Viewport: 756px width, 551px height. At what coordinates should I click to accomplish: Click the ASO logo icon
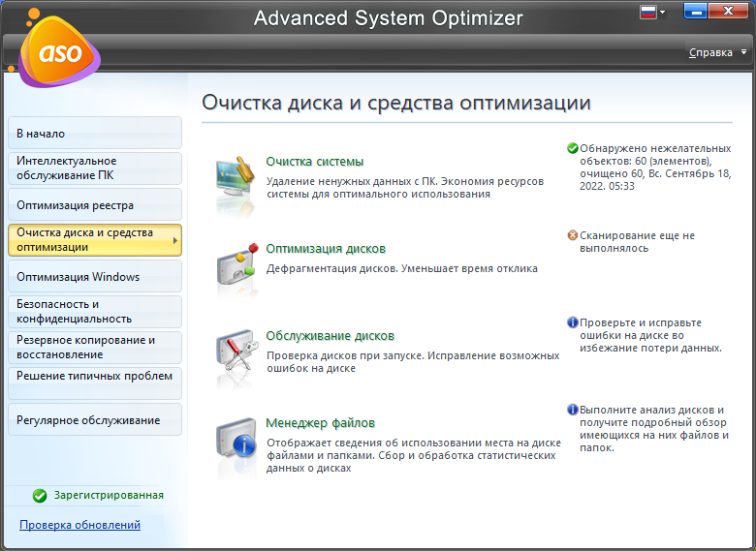[58, 50]
